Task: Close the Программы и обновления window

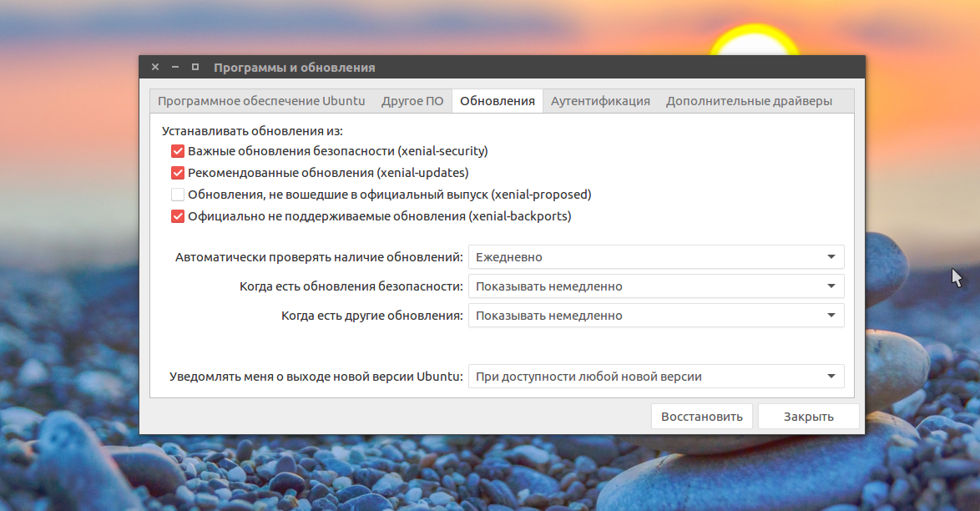Action: tap(155, 68)
